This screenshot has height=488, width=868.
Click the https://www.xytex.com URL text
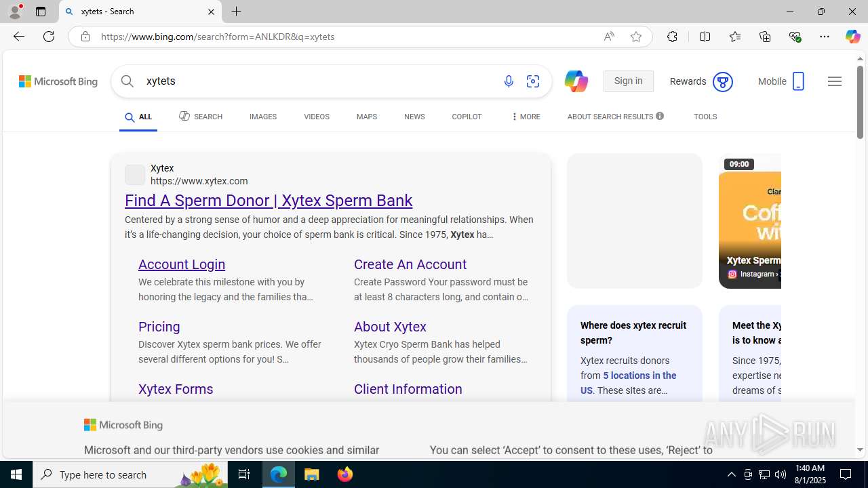[199, 181]
